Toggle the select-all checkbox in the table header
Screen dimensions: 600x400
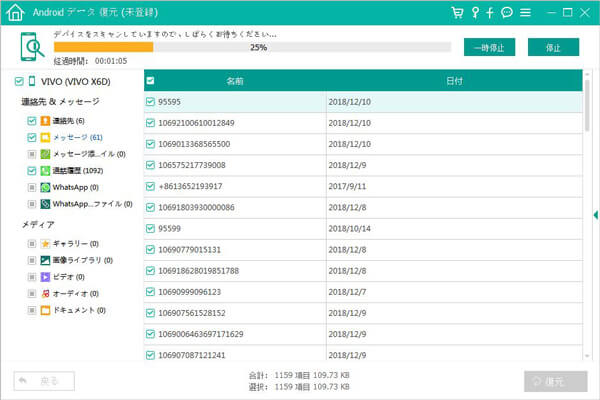point(151,80)
